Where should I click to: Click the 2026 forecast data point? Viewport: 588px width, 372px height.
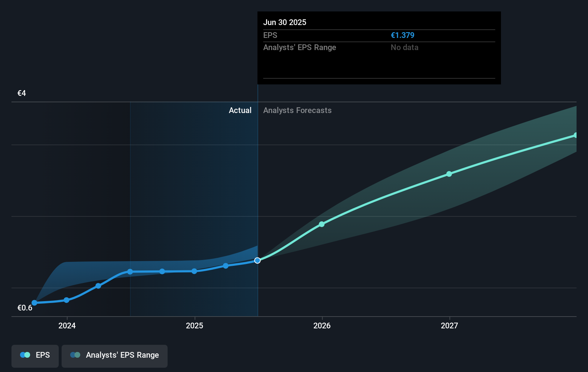(x=322, y=224)
